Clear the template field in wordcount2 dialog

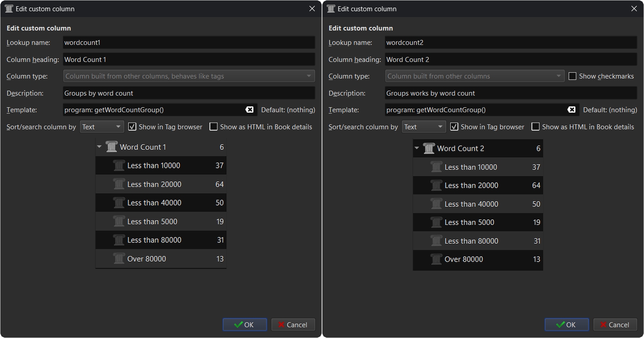pos(571,110)
